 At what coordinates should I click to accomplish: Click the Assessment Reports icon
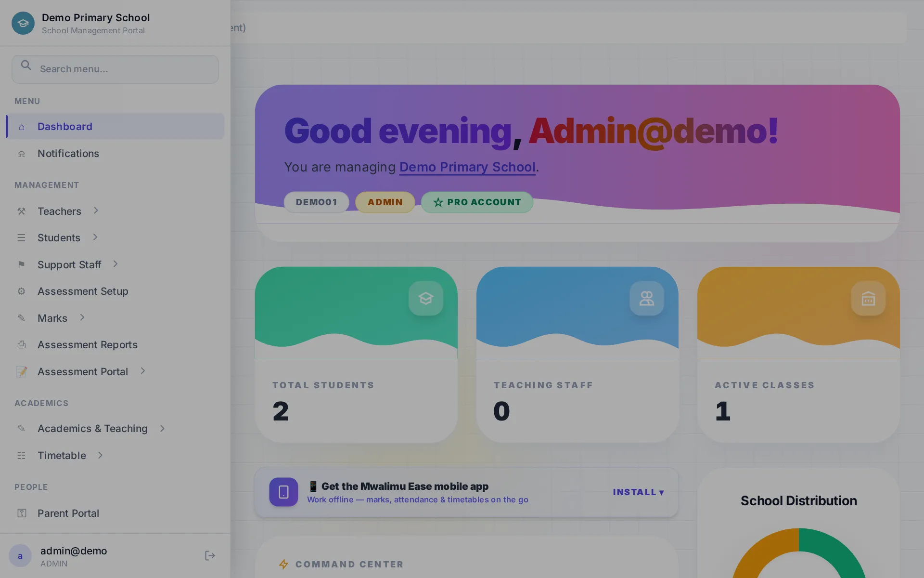[21, 345]
